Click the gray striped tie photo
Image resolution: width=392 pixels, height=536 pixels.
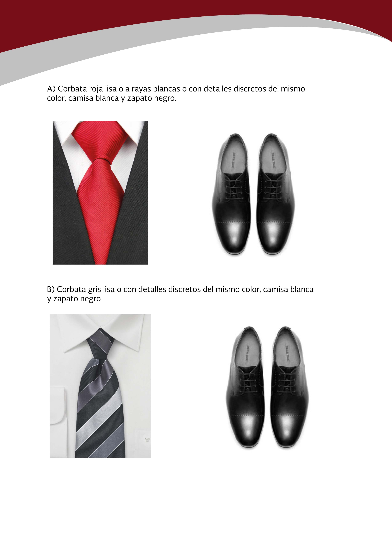[x=100, y=386]
